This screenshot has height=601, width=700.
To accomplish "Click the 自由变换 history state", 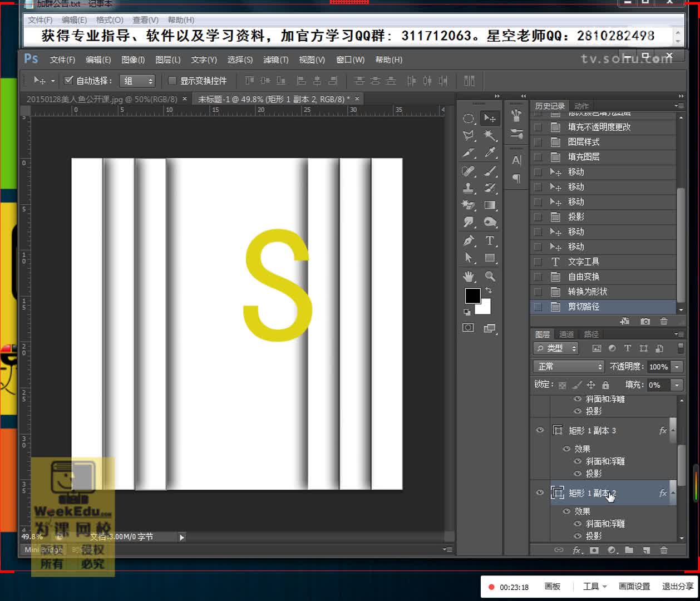I will click(604, 277).
